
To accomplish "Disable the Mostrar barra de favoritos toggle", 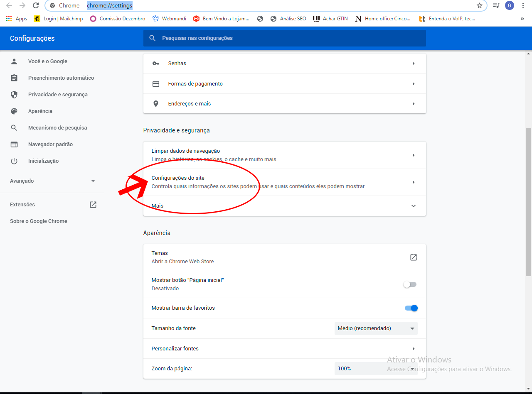I will 411,308.
